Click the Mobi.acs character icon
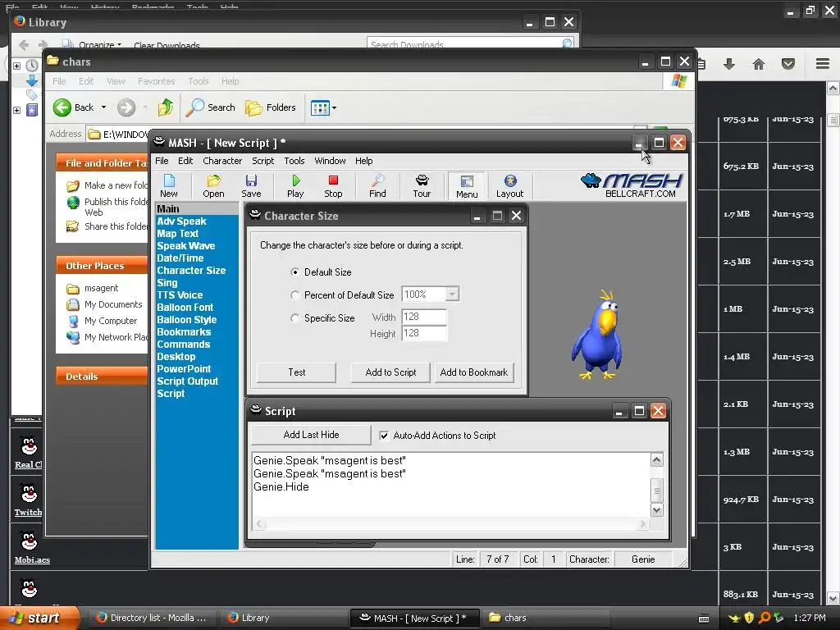This screenshot has height=630, width=840. click(x=29, y=541)
